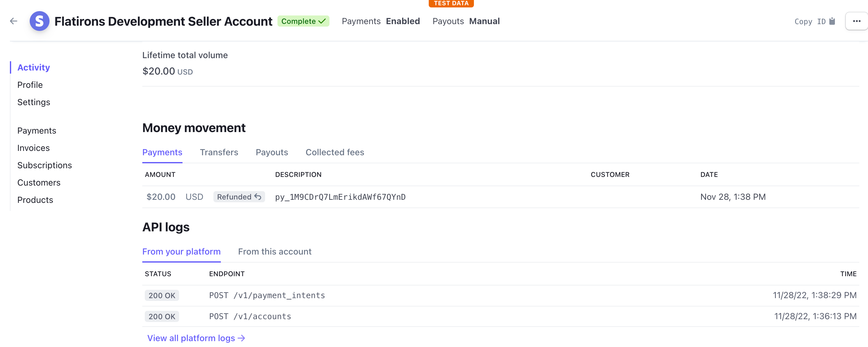The width and height of the screenshot is (868, 347).
Task: Toggle the From your platform logs view
Action: coord(181,251)
